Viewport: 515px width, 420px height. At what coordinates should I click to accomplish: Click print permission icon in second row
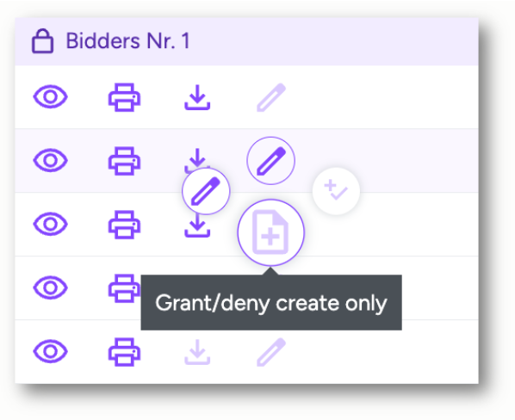click(x=125, y=161)
